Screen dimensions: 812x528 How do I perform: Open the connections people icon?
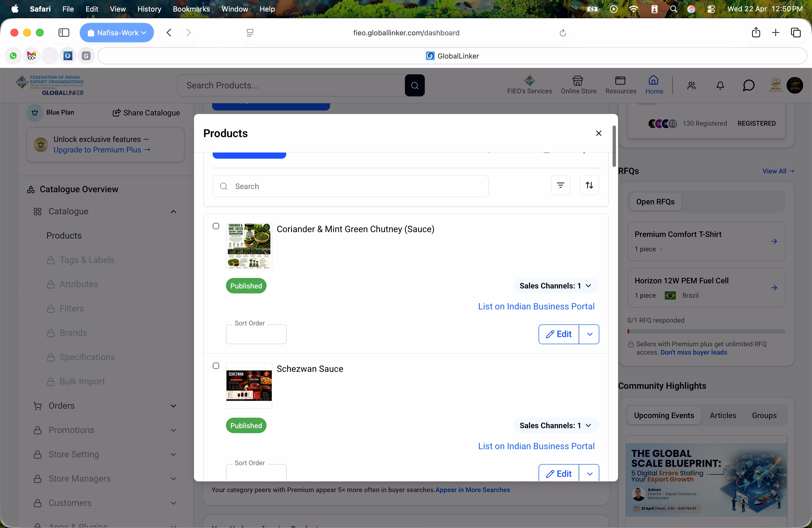pos(692,85)
